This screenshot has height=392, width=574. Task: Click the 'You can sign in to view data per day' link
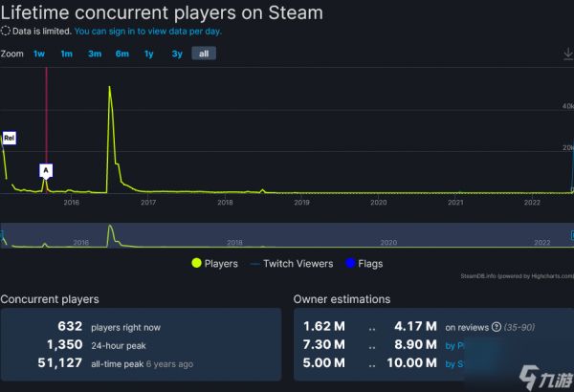[x=148, y=32]
